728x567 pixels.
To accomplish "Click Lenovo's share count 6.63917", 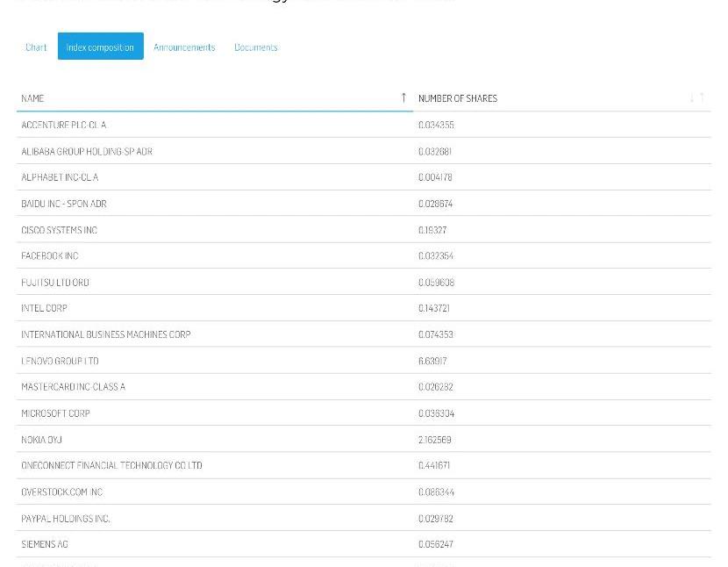I will [432, 361].
